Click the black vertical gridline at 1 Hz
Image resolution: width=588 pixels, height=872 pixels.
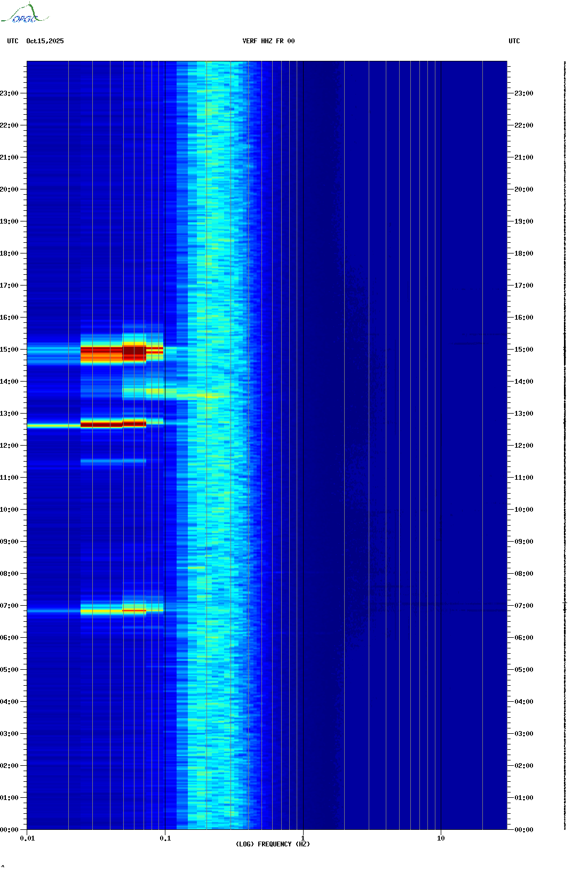[303, 446]
